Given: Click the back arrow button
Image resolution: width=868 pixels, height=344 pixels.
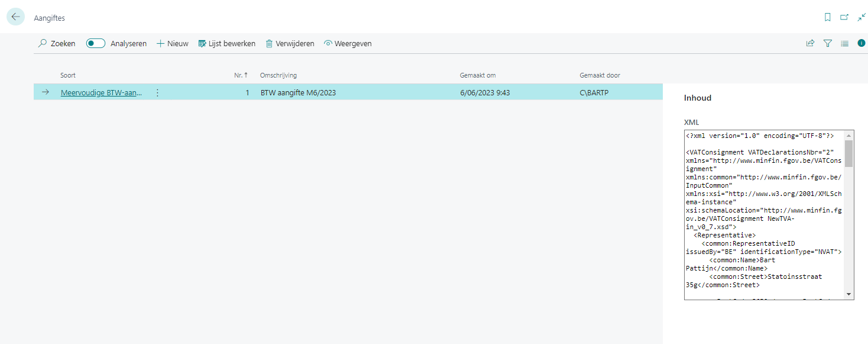Looking at the screenshot, I should (x=15, y=17).
